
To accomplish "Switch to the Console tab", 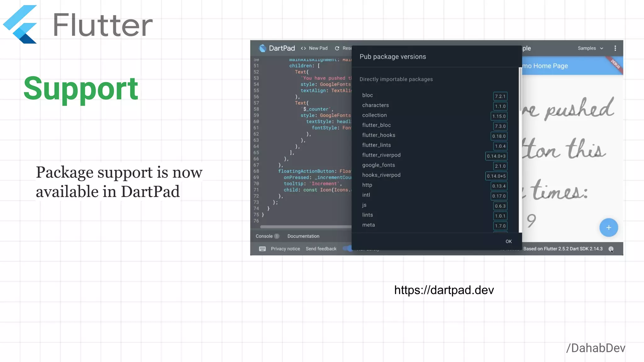I will pyautogui.click(x=267, y=236).
